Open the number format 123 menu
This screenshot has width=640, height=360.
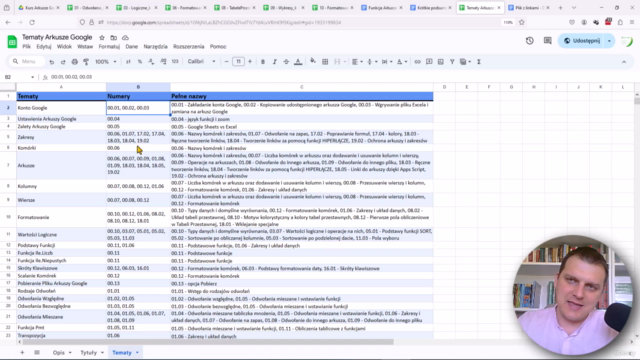(175, 62)
